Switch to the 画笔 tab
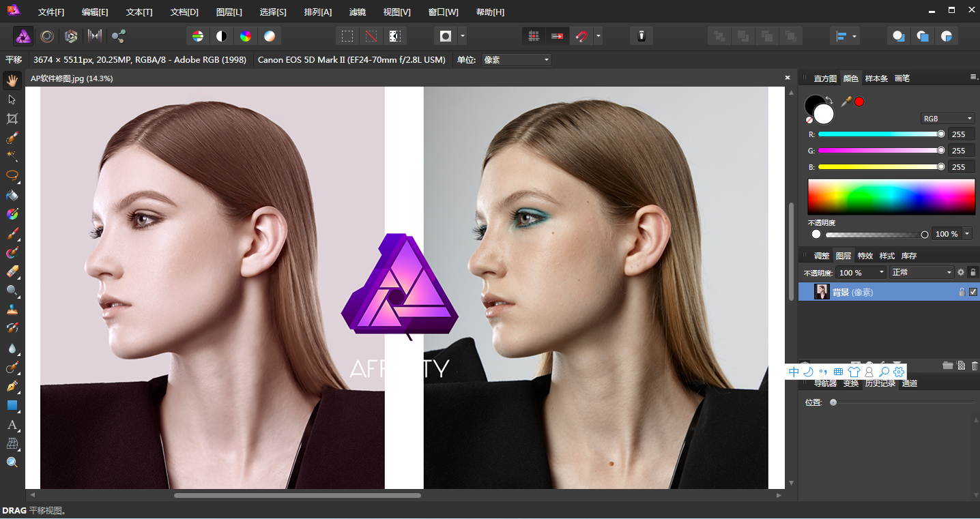This screenshot has height=519, width=980. tap(902, 78)
